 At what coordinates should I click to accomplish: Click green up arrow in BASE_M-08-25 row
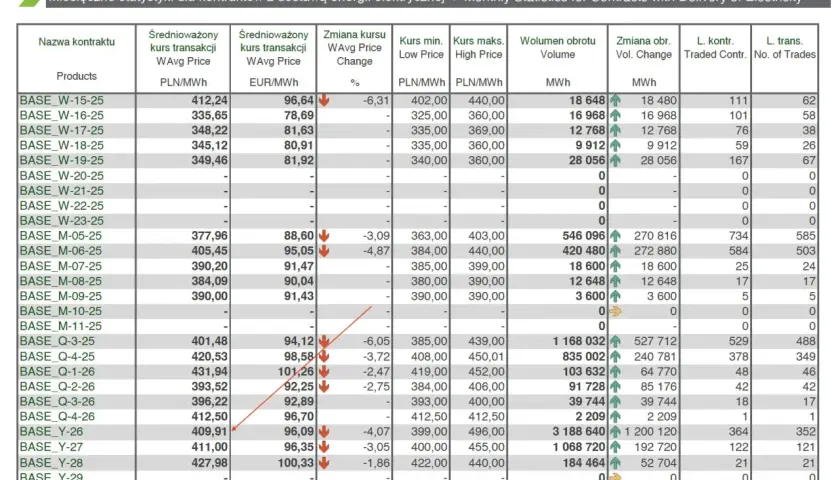click(x=615, y=281)
